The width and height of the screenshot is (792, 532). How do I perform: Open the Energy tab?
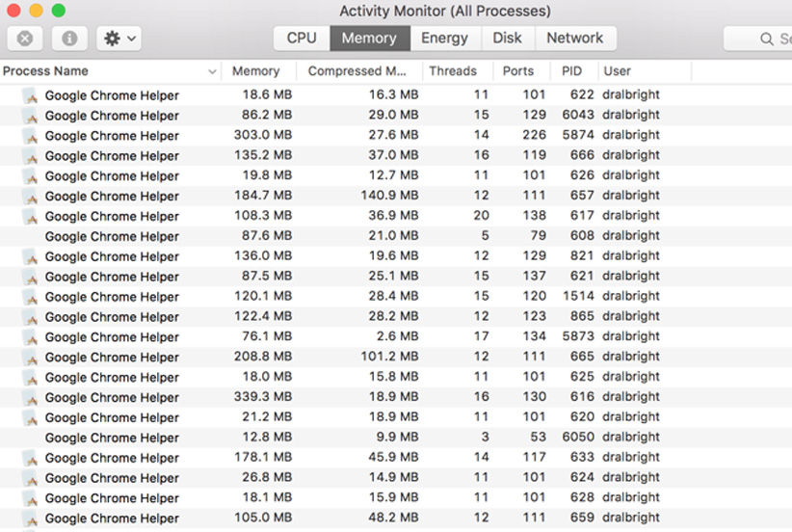point(444,39)
